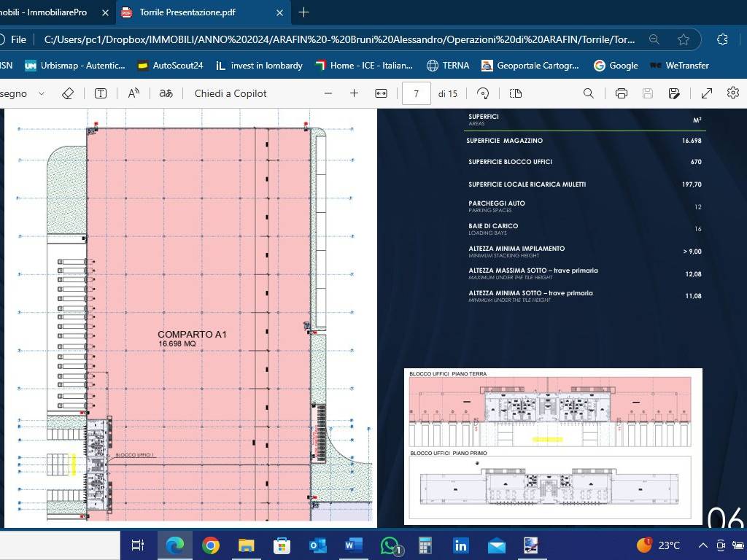The height and width of the screenshot is (560, 747).
Task: Open the Translate tool in PDF toolbar
Action: [166, 93]
